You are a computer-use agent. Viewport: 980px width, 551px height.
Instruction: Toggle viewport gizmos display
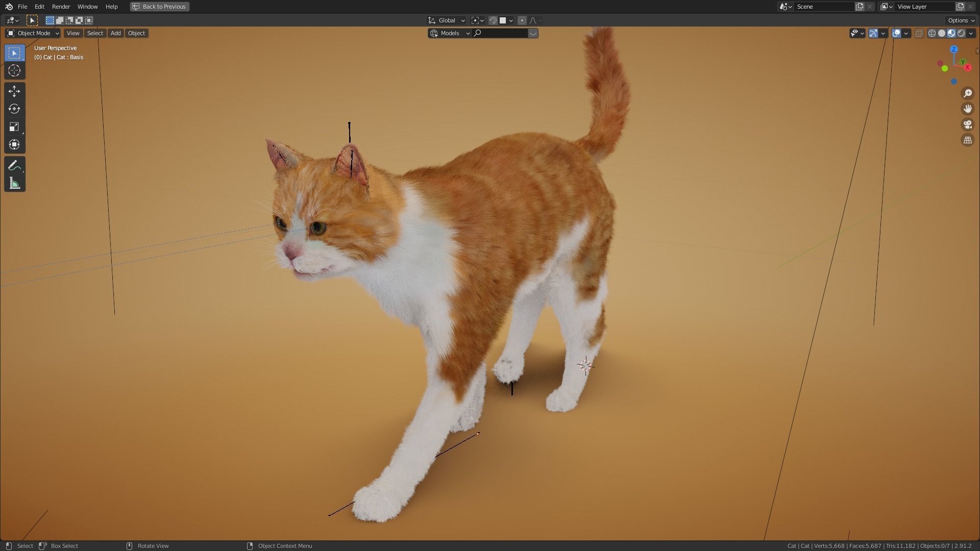873,33
